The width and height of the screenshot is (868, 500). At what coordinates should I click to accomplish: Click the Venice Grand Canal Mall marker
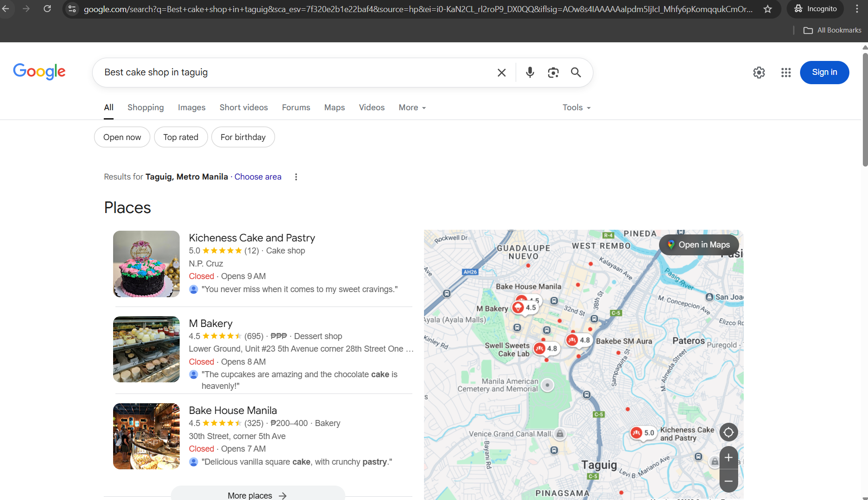click(x=560, y=433)
